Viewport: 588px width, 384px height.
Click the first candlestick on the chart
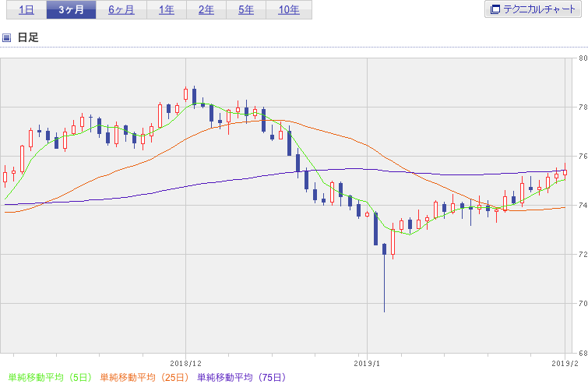point(5,177)
